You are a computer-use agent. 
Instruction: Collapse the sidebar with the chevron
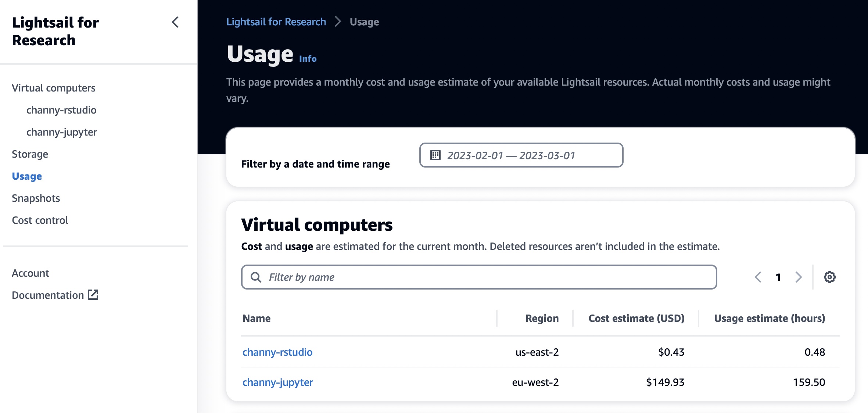(175, 22)
